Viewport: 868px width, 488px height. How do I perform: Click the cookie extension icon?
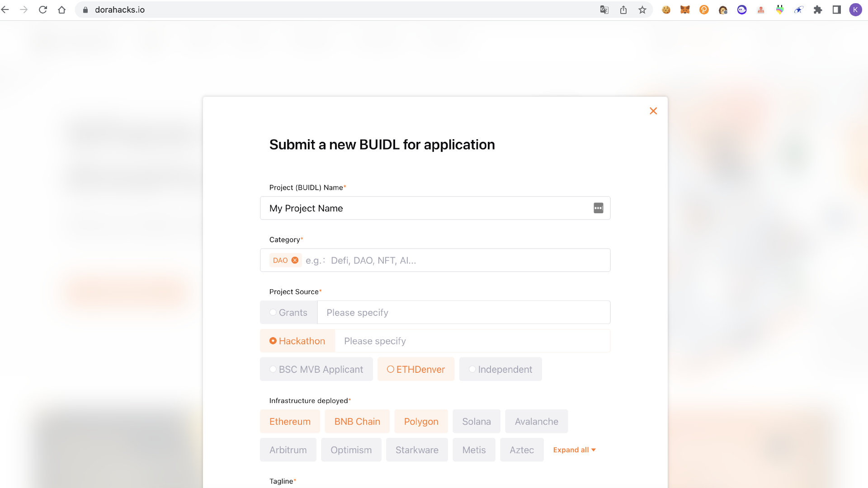point(666,10)
